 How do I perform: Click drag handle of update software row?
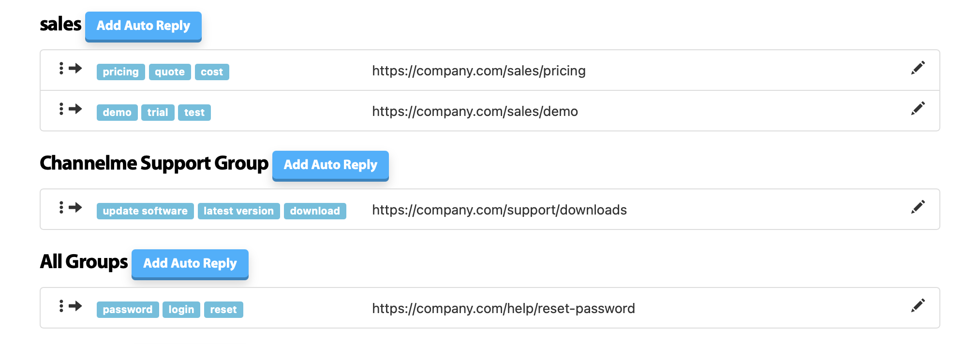coord(61,207)
